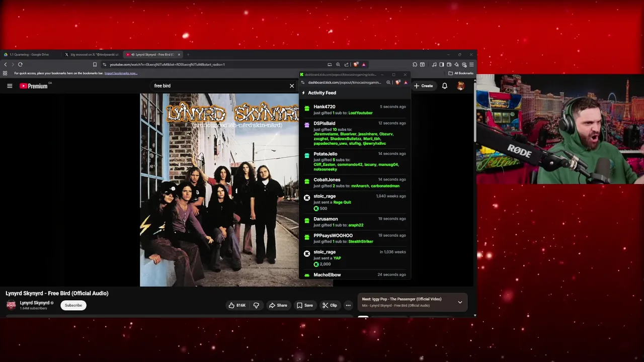644x362 pixels.
Task: Open YouTube notifications bell
Action: pos(445,86)
